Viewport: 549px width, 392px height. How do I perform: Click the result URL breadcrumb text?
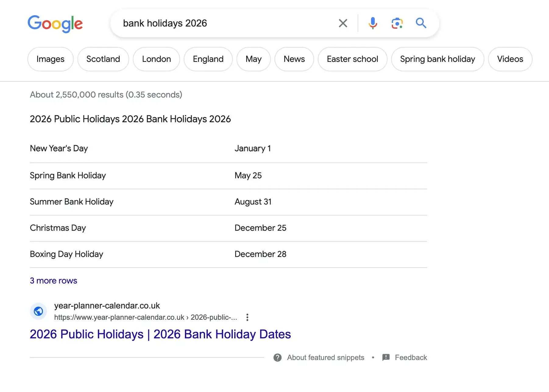[x=146, y=317]
